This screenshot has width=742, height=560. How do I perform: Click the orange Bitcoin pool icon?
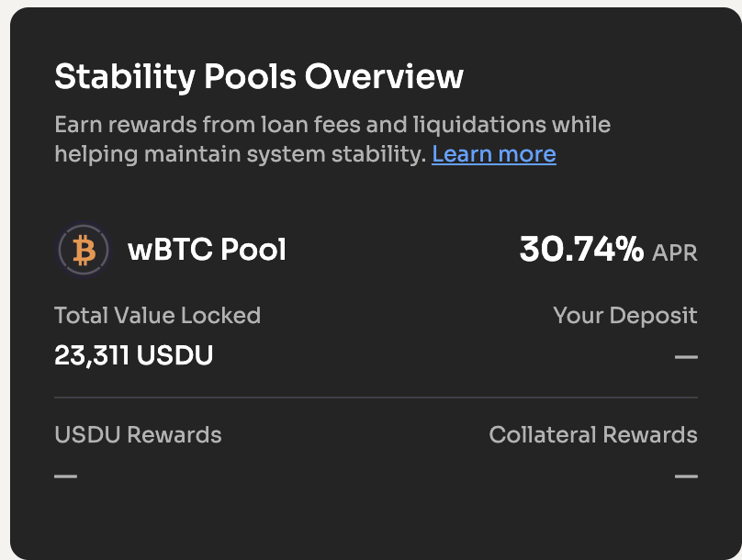(84, 249)
